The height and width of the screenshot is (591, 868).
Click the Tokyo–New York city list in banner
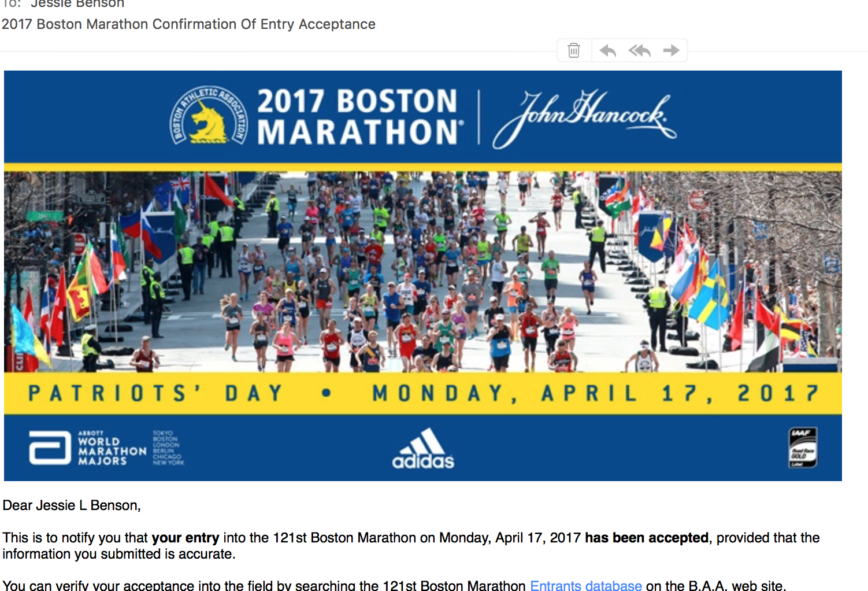tap(168, 448)
